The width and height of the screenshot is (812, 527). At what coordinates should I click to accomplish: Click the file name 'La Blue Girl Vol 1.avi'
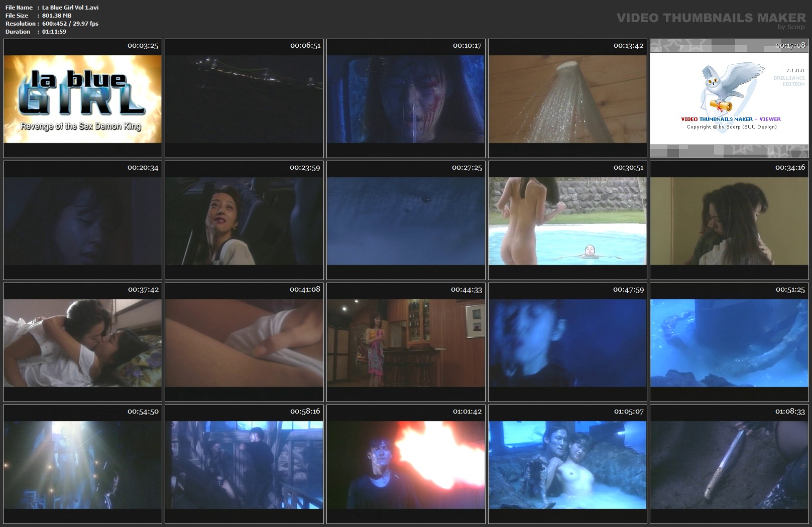[x=70, y=8]
